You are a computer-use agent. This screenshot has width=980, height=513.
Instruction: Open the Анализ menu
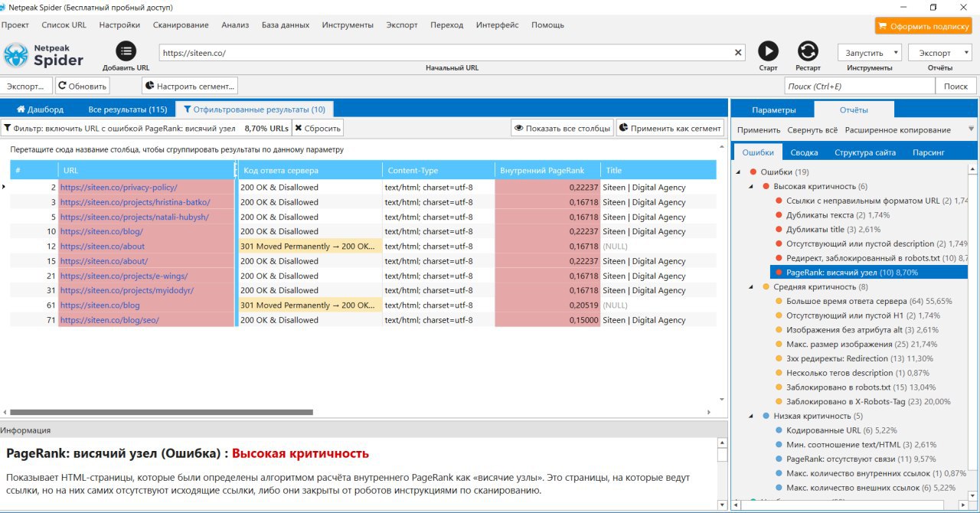pyautogui.click(x=235, y=25)
